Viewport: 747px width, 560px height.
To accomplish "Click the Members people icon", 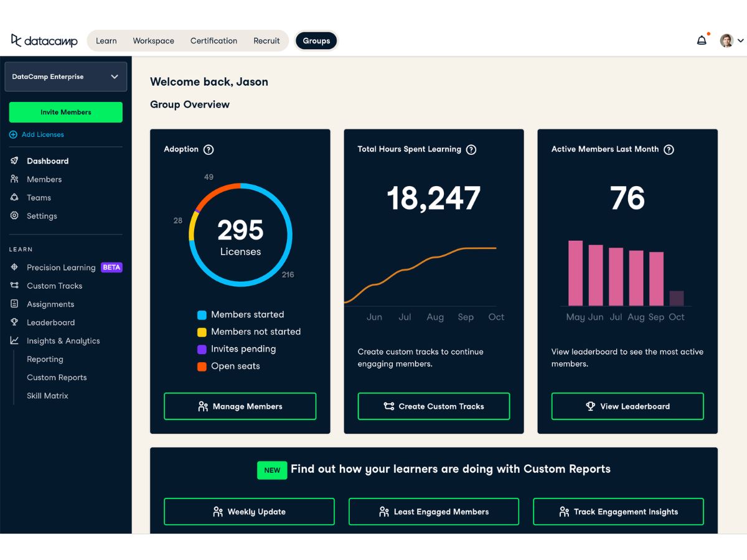I will pyautogui.click(x=14, y=179).
